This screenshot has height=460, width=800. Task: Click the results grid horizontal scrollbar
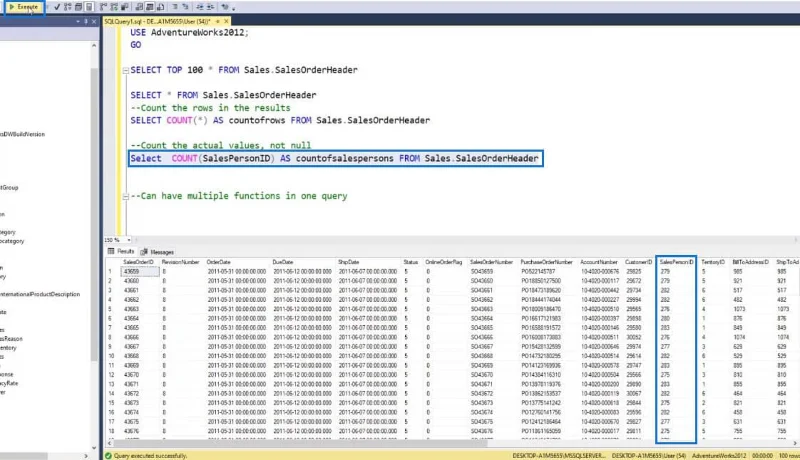pos(301,444)
